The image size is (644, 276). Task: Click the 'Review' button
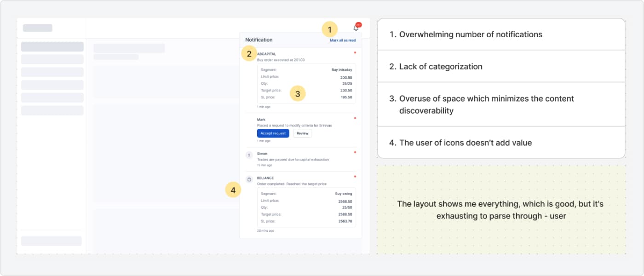[x=302, y=133]
